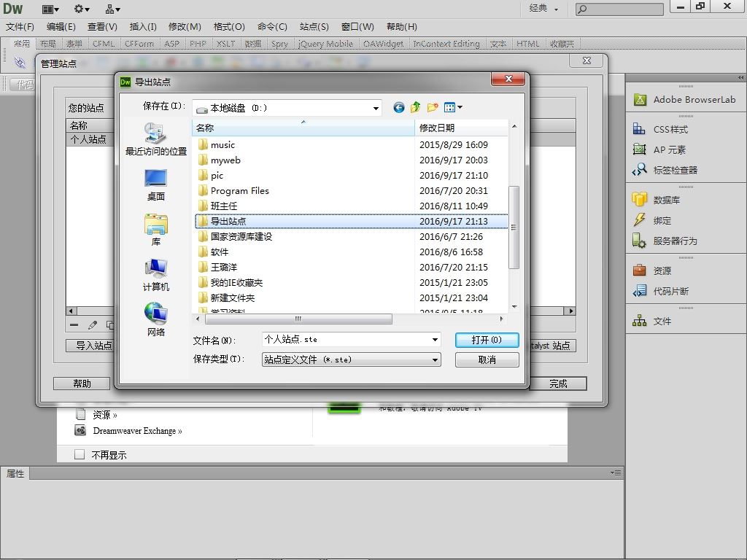Click the search box in title bar

619,9
